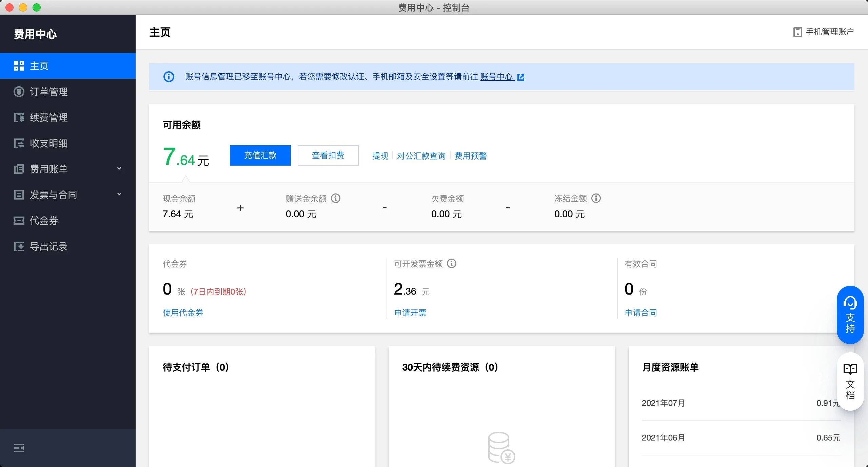Click info icon next to 赠送金余额

(336, 198)
